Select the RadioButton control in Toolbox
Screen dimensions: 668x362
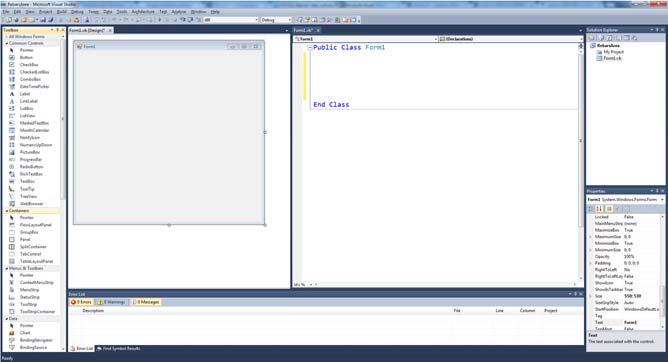pos(31,167)
